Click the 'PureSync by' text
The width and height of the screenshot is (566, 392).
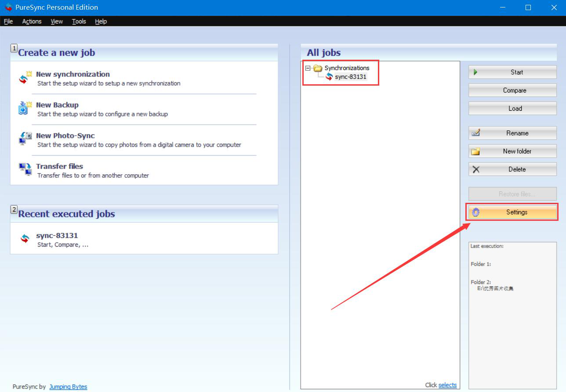coord(29,387)
